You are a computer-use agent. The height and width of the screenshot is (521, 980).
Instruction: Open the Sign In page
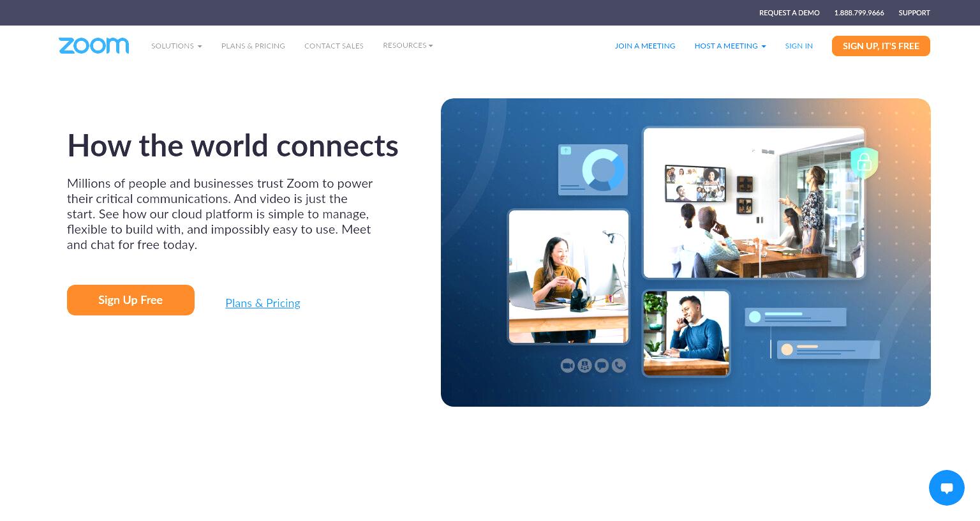point(799,46)
